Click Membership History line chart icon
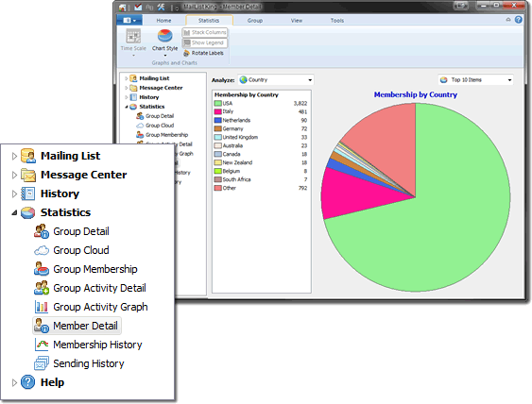 (x=42, y=345)
